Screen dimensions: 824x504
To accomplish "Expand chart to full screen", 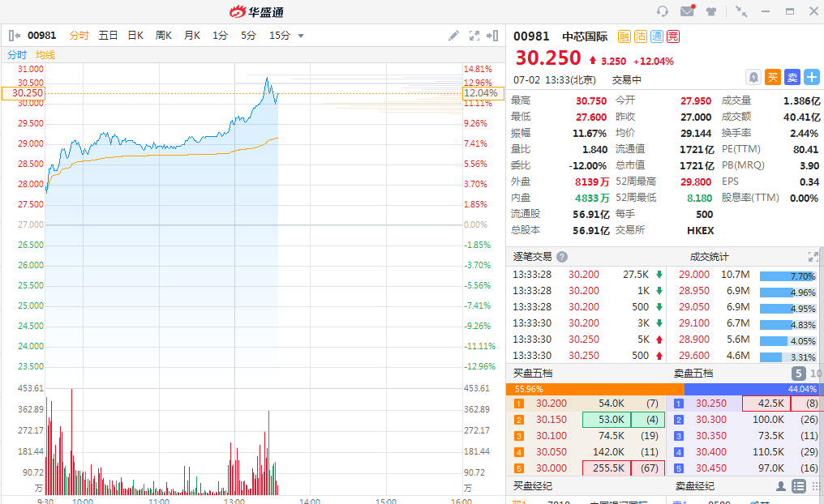I will [x=474, y=36].
